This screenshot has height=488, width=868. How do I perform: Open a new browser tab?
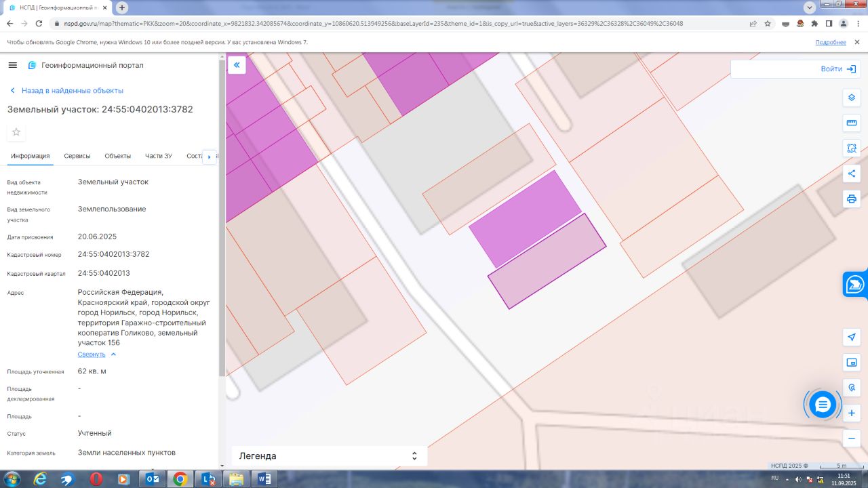pos(122,7)
